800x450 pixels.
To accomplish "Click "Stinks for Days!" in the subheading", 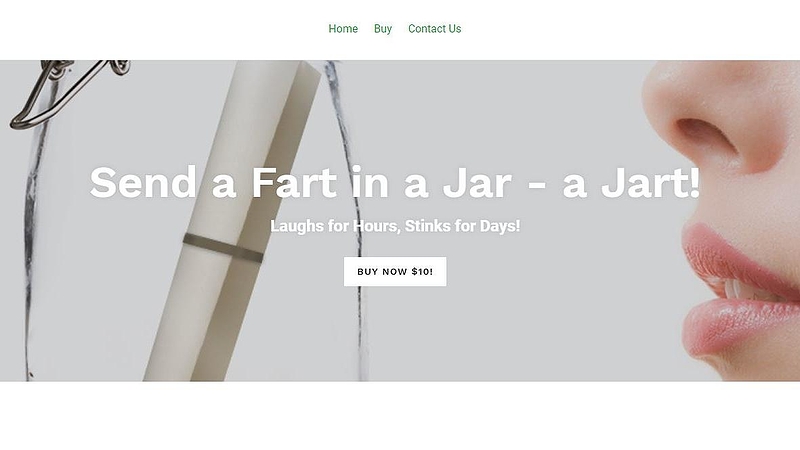I will point(462,226).
